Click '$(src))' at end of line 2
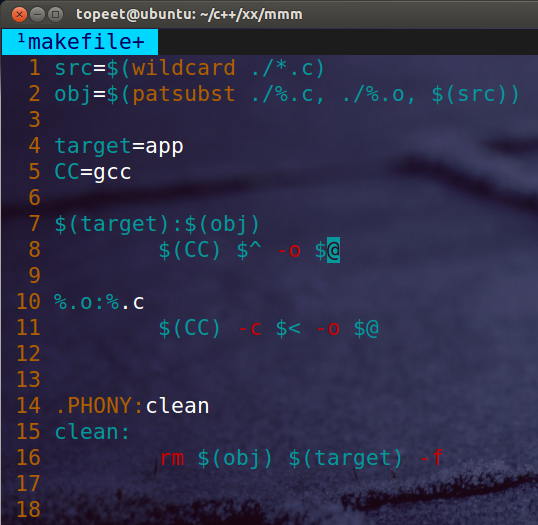The width and height of the screenshot is (538, 525). tap(476, 94)
